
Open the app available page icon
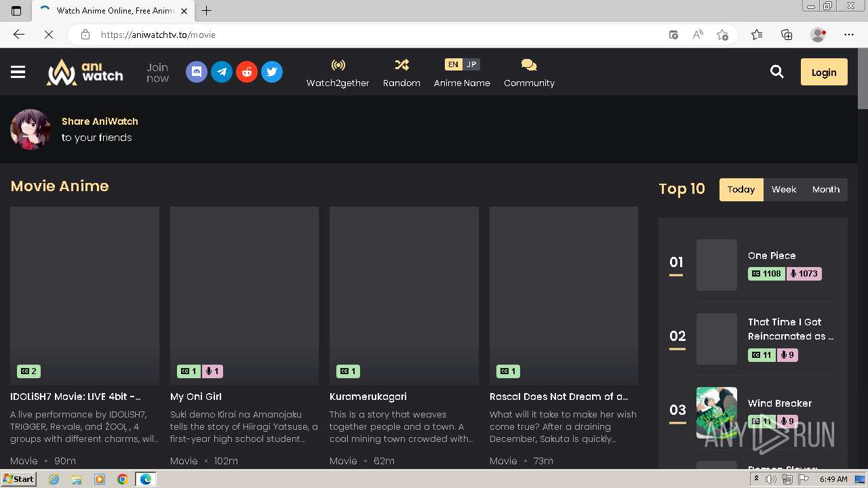point(673,35)
